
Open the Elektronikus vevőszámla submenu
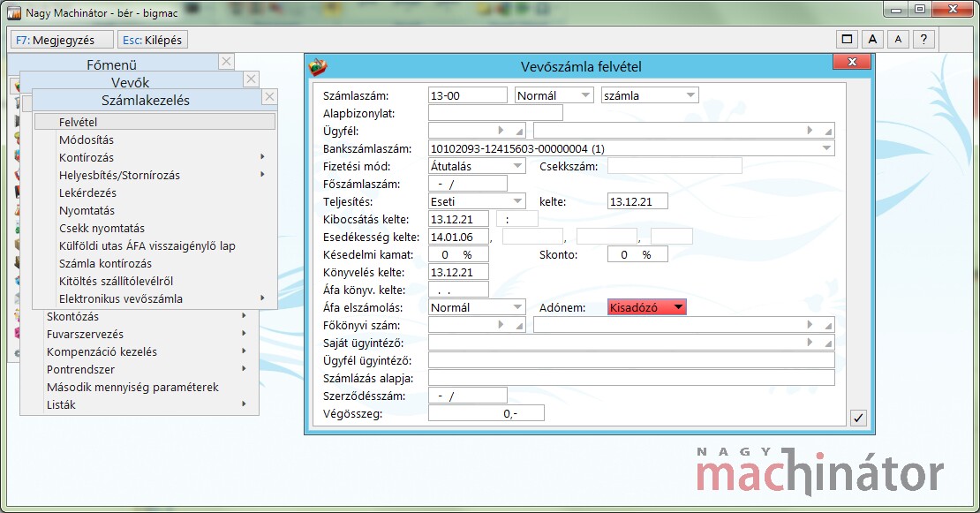click(x=121, y=298)
